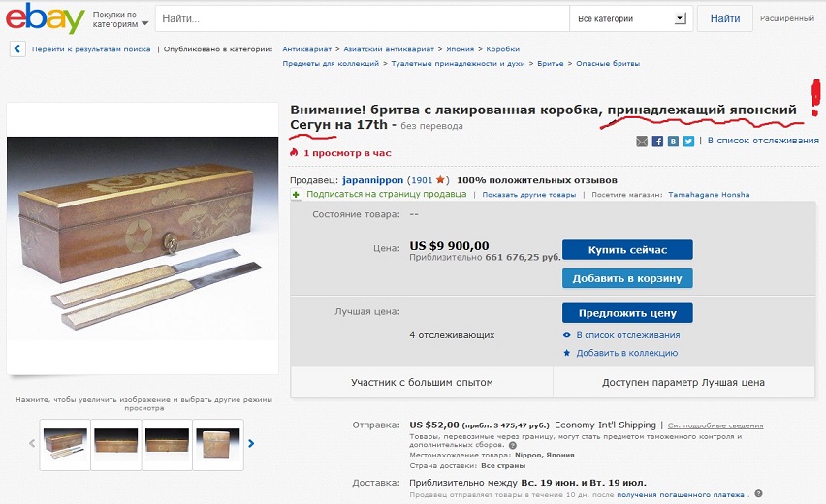
Task: Share listing on Facebook icon
Action: (657, 142)
